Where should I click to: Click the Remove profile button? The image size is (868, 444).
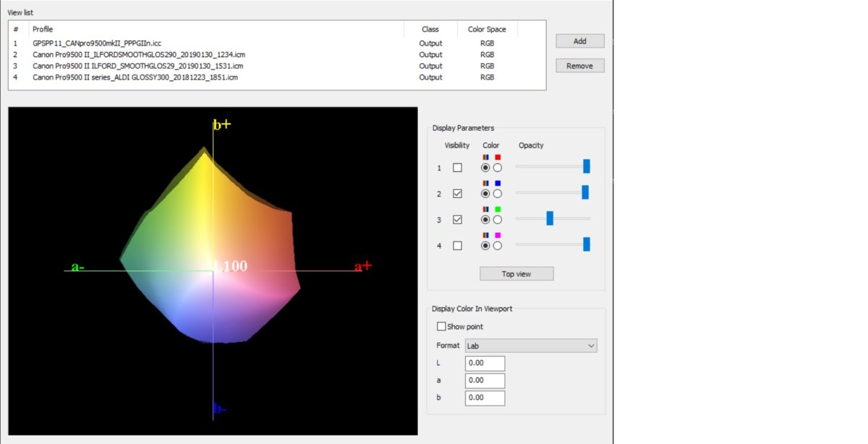[579, 66]
